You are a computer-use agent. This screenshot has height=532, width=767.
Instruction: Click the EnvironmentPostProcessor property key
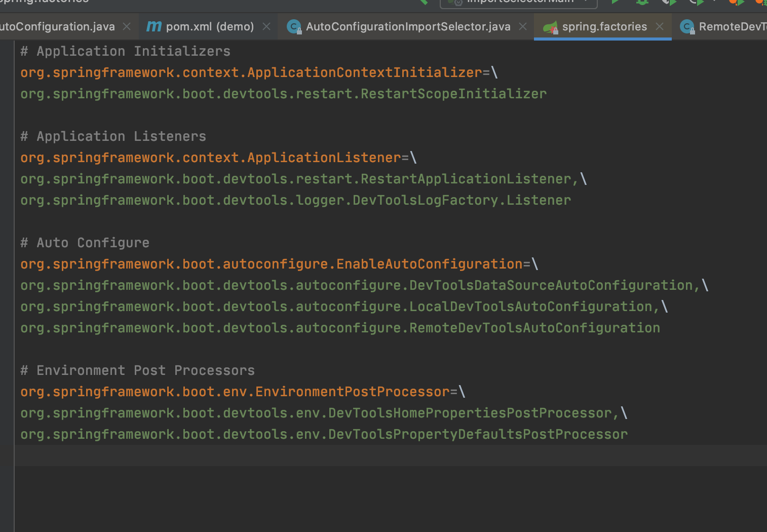pos(235,392)
